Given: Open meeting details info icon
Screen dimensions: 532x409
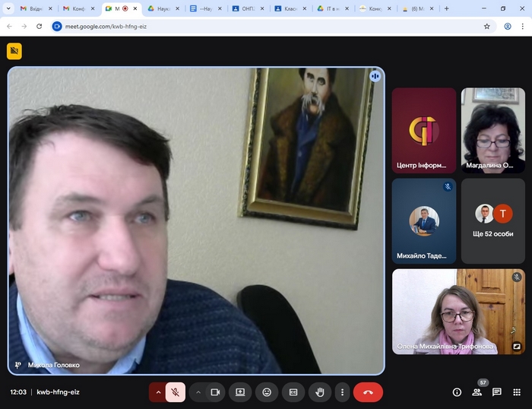Looking at the screenshot, I should coord(457,392).
